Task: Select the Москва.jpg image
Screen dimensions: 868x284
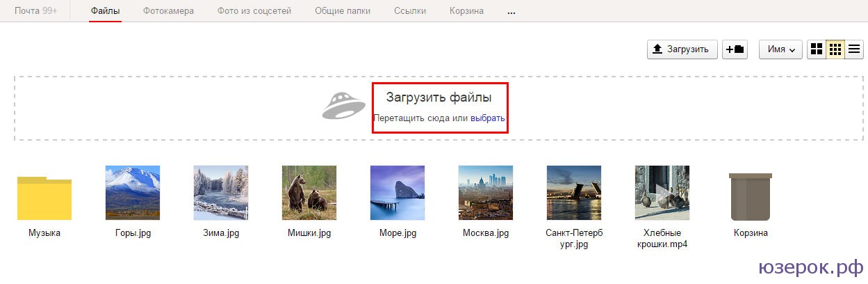Action: coord(485,193)
